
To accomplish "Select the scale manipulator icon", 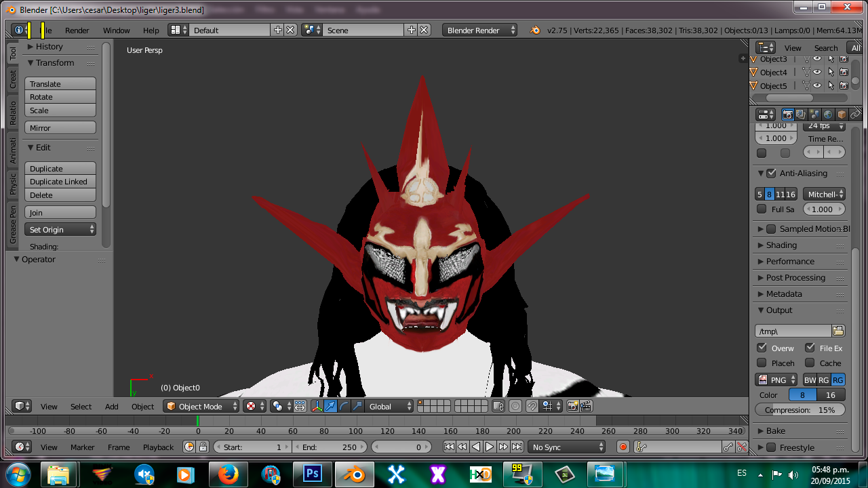I will 357,406.
